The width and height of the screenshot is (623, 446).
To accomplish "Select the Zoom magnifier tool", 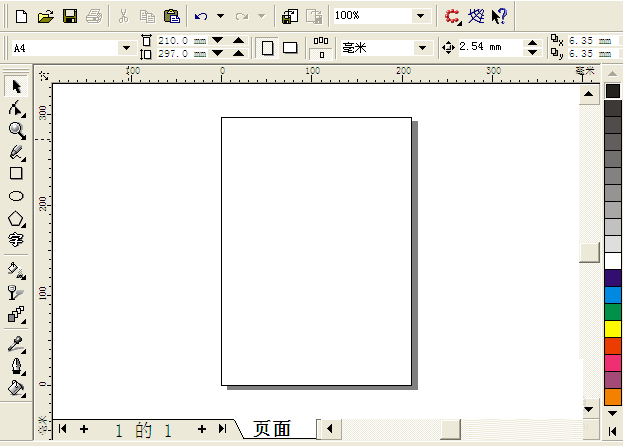I will 17,131.
